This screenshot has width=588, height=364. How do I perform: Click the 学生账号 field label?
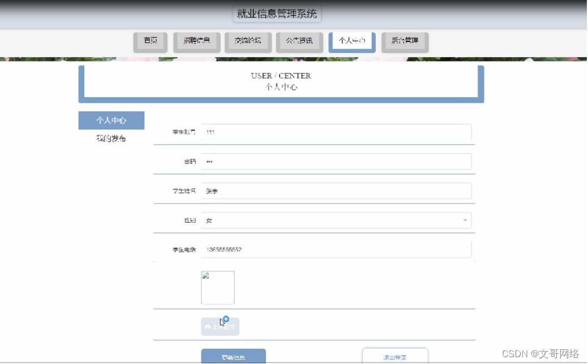coord(184,132)
